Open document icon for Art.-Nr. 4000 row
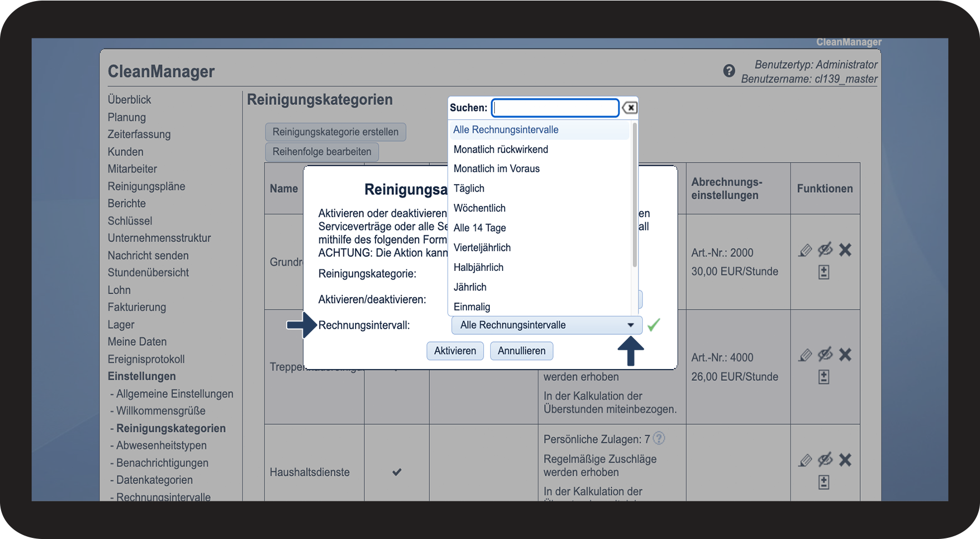The image size is (980, 539). pos(824,377)
